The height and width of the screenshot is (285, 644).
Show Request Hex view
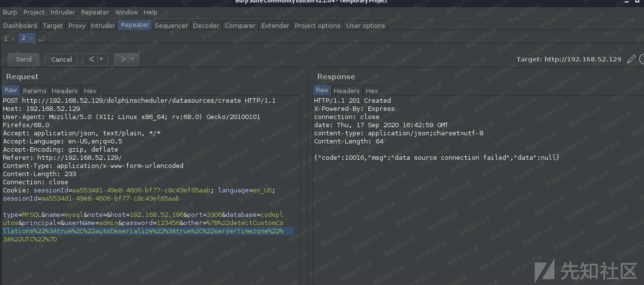[90, 91]
